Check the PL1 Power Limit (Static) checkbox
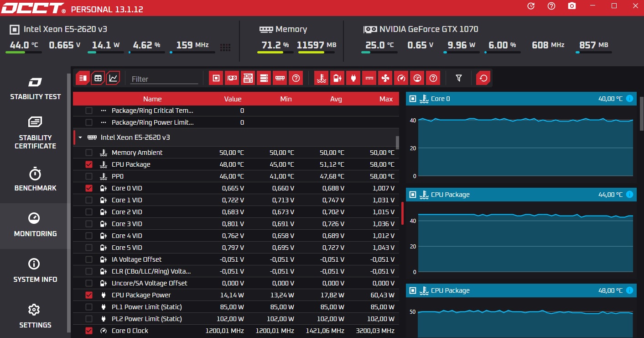The width and height of the screenshot is (644, 338). click(x=89, y=307)
